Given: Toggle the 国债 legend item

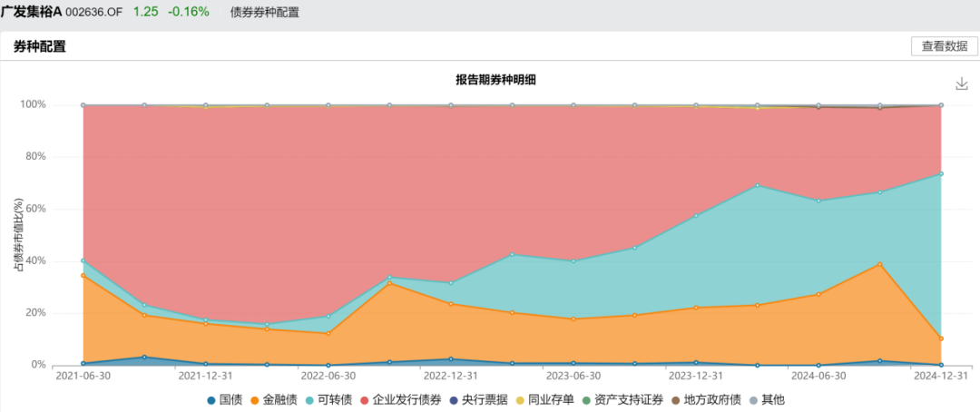Looking at the screenshot, I should [224, 399].
